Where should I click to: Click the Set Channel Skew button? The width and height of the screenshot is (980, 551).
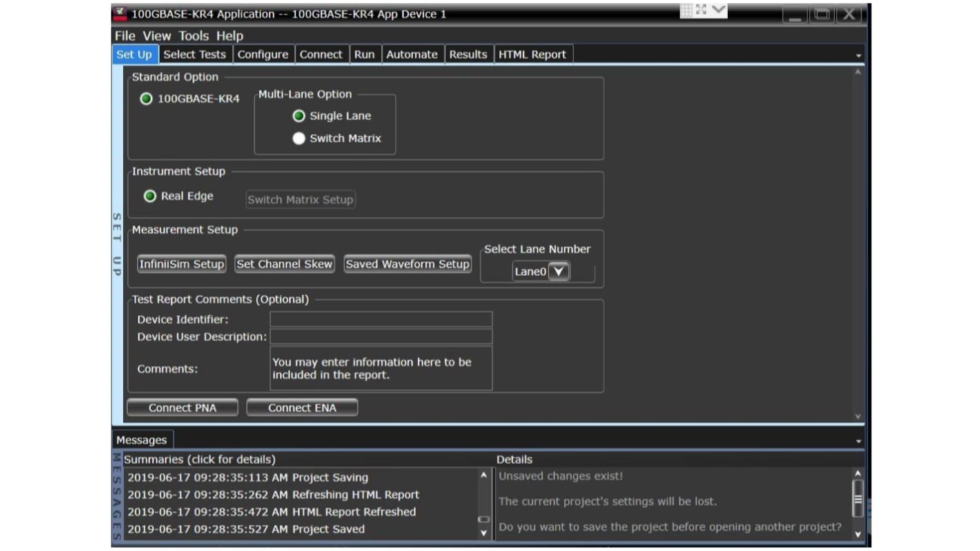284,264
